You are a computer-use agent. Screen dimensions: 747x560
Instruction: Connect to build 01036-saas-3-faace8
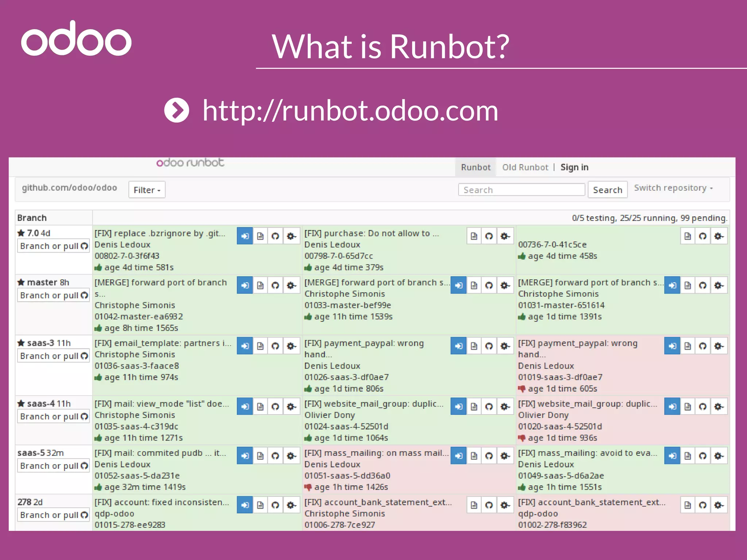245,346
